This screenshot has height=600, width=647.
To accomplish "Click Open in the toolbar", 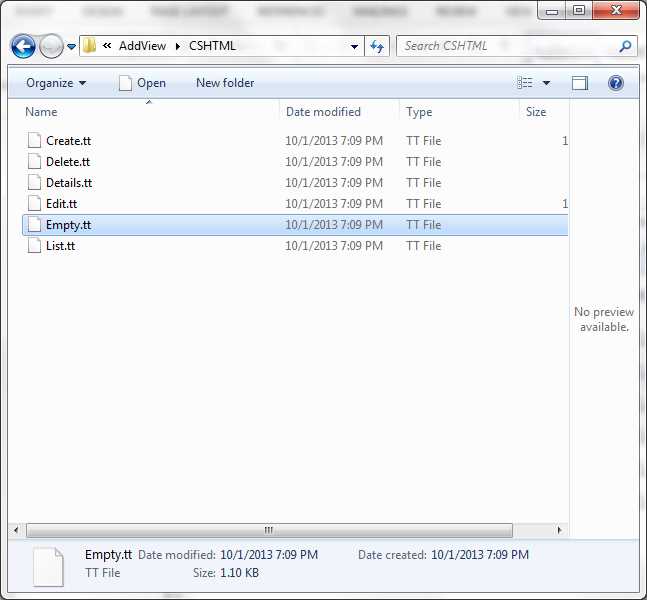I will [142, 83].
